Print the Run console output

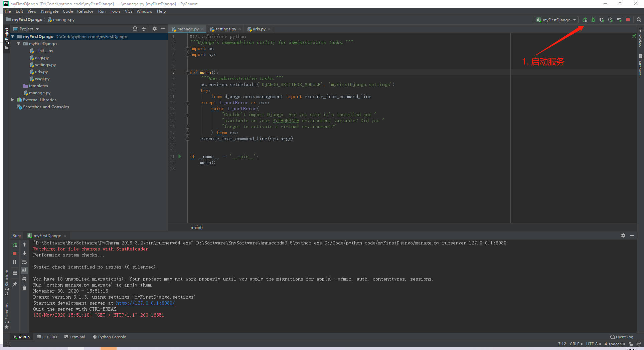coord(24,279)
